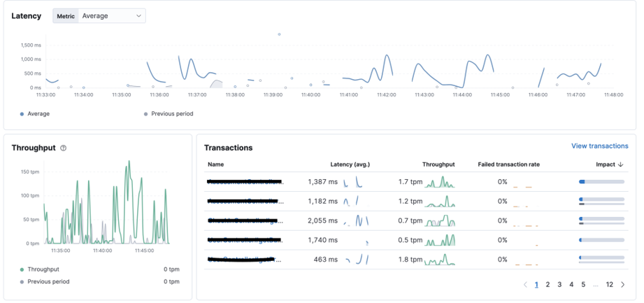
Task: Click the 150 tpm axis label
Action: pyautogui.click(x=30, y=171)
